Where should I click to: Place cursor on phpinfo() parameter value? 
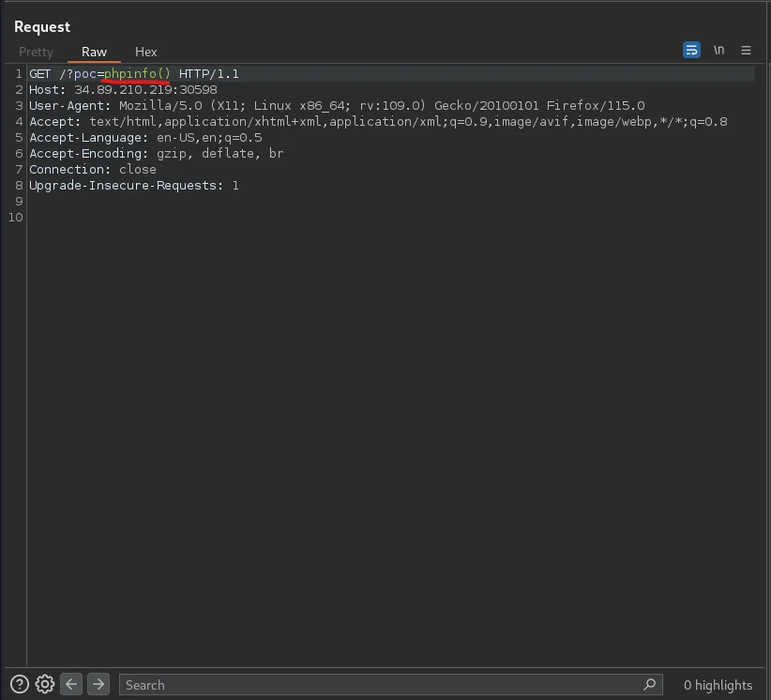(x=137, y=73)
